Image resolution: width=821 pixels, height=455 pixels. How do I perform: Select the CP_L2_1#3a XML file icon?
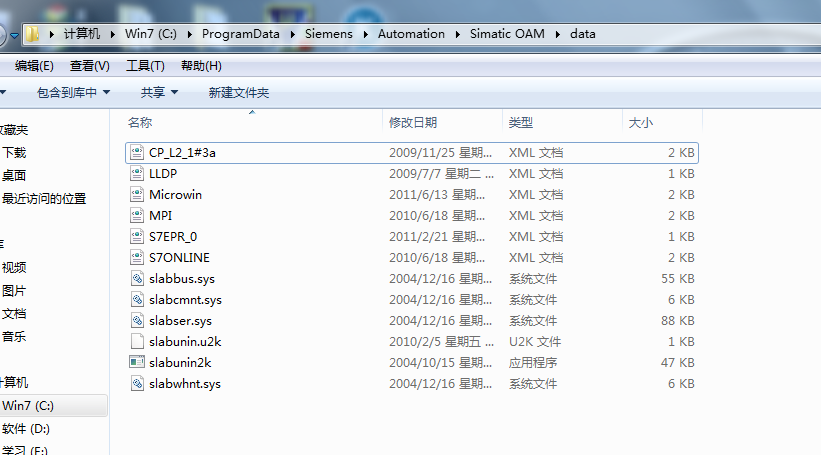click(x=137, y=152)
